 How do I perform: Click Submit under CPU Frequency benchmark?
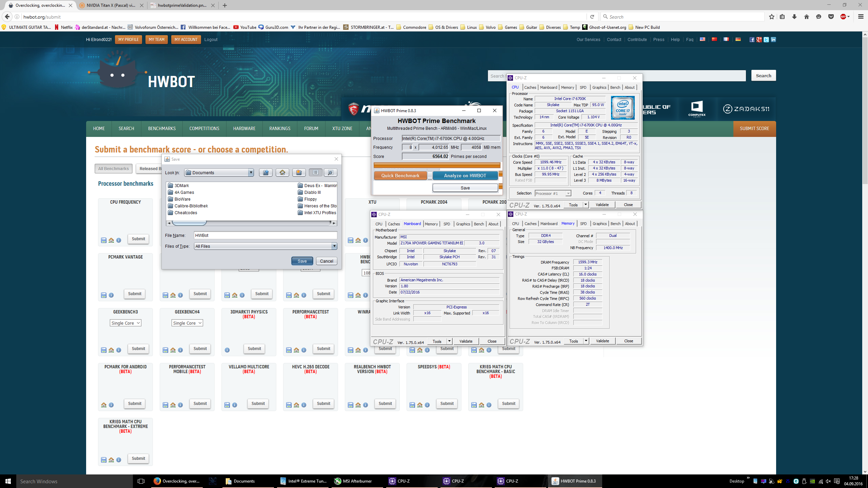tap(138, 239)
